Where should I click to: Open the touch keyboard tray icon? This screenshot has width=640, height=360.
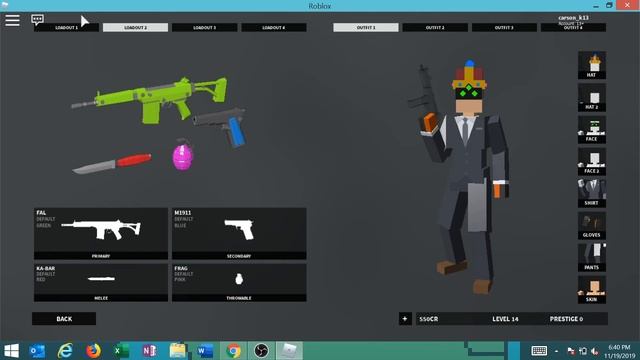pos(539,351)
